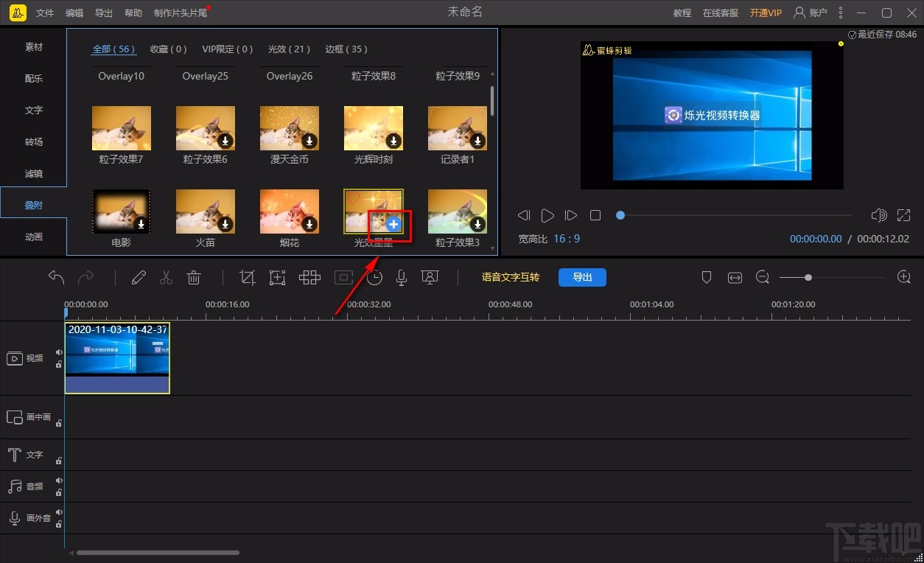Toggle the lock on the 画中画 track
Viewport: 924px width, 563px height.
pyautogui.click(x=59, y=423)
